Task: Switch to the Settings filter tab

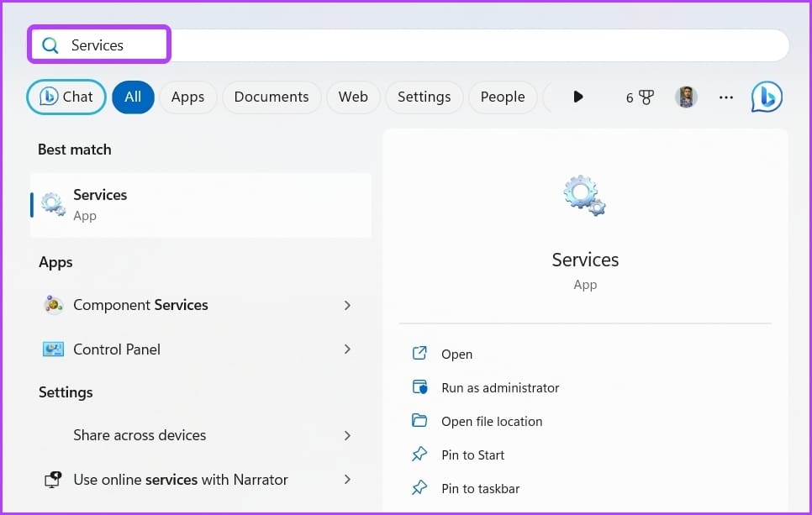Action: 424,97
